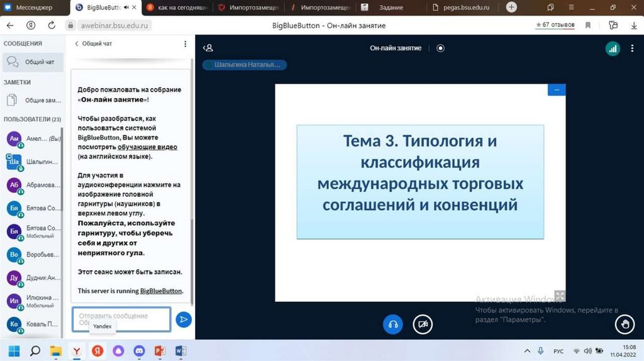
Task: Select user Воробьев
Action: point(33,255)
